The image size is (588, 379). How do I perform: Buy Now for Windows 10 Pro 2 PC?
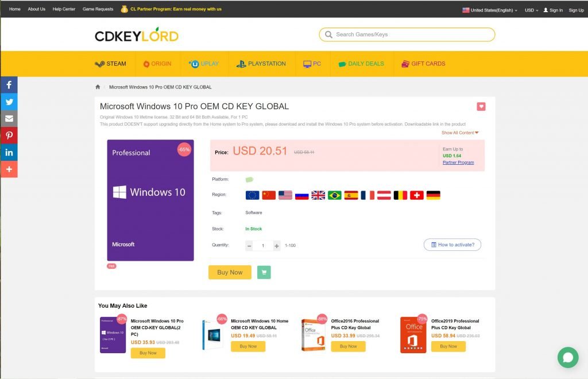[x=148, y=353]
